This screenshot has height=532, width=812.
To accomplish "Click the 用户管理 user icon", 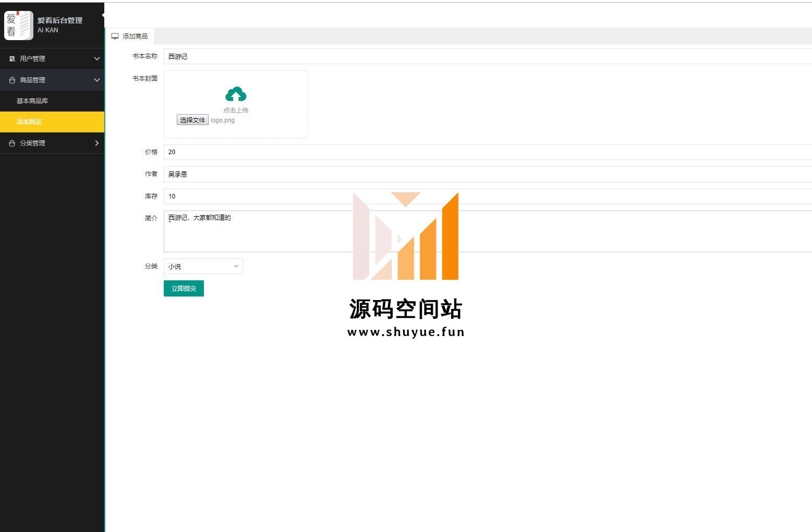I will 12,59.
